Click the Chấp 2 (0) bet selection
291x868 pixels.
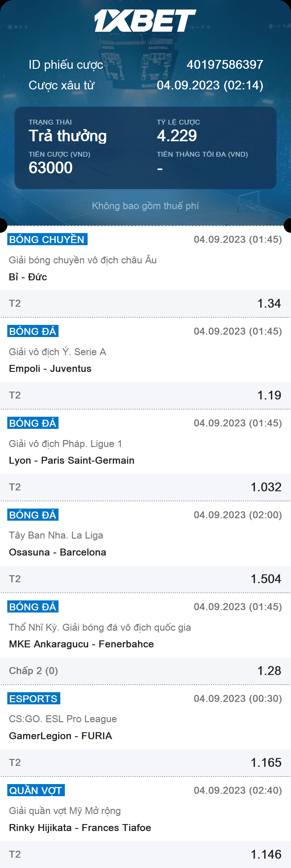33,670
